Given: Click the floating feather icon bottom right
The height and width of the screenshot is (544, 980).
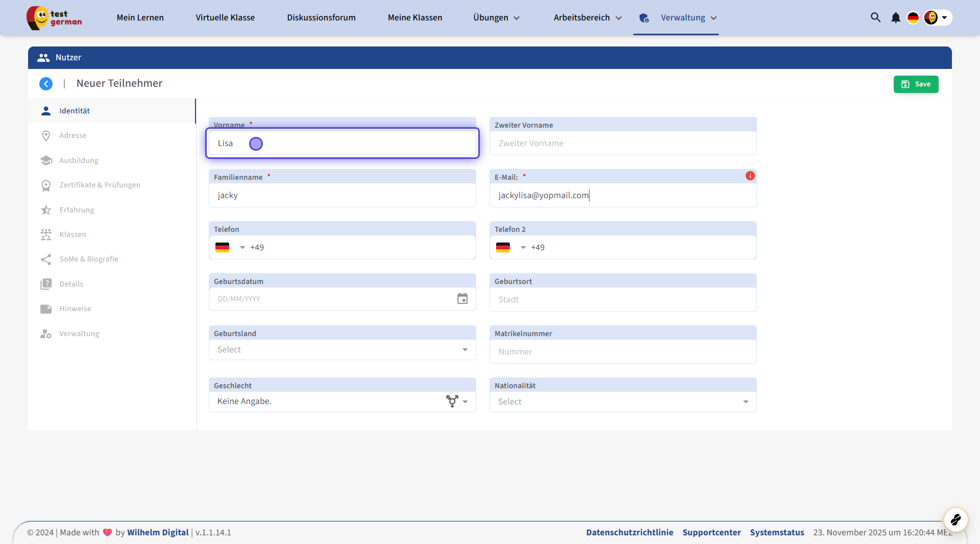Looking at the screenshot, I should [955, 520].
